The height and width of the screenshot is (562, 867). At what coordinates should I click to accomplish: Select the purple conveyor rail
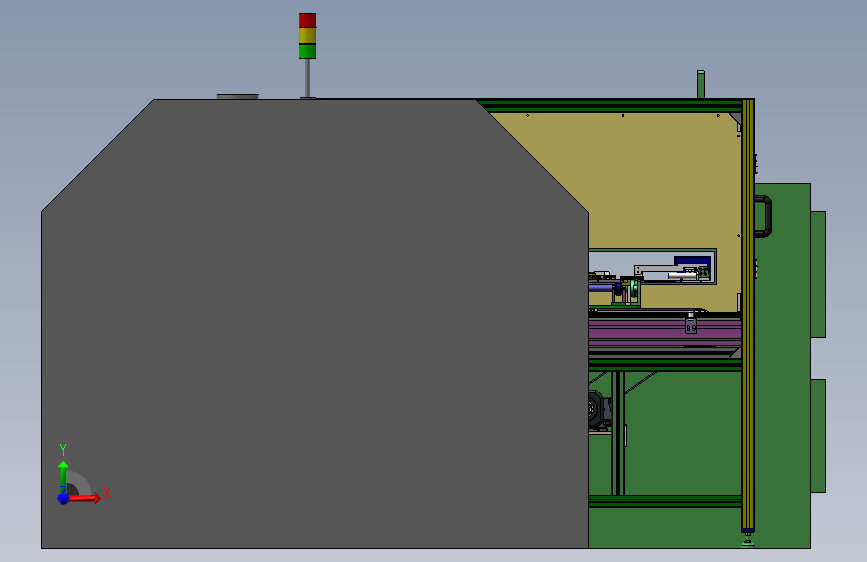tap(664, 334)
